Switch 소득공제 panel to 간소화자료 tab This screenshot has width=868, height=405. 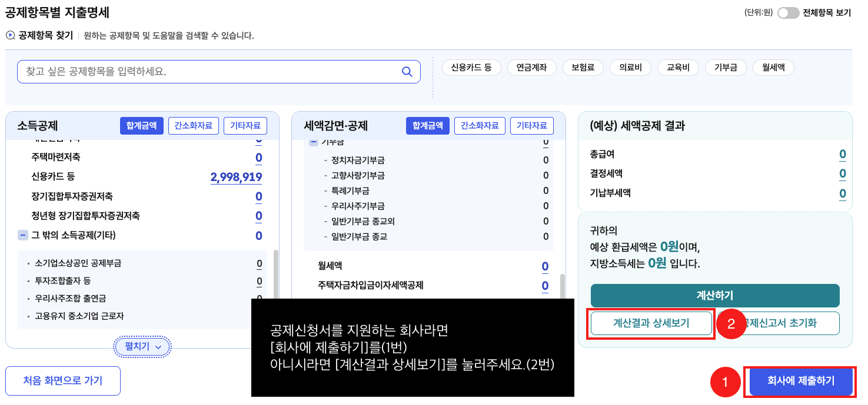tap(194, 126)
